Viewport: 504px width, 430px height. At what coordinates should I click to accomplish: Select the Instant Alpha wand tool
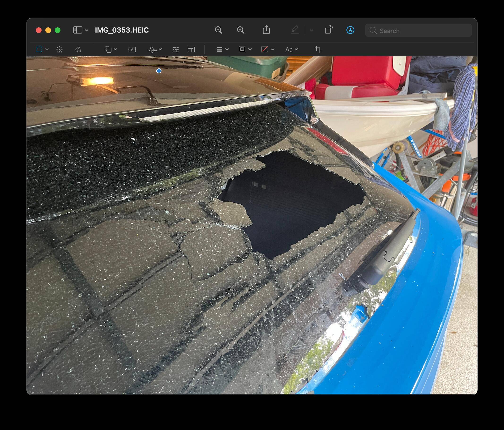(x=59, y=50)
